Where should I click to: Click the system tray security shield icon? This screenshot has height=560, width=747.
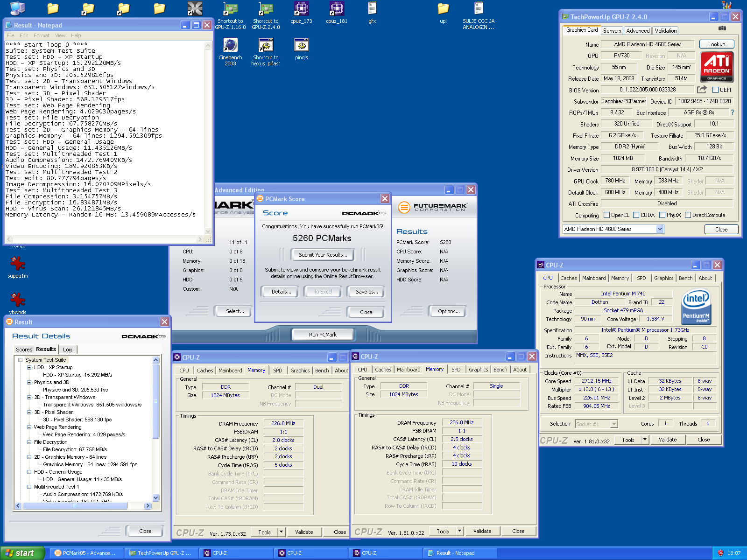click(x=720, y=553)
